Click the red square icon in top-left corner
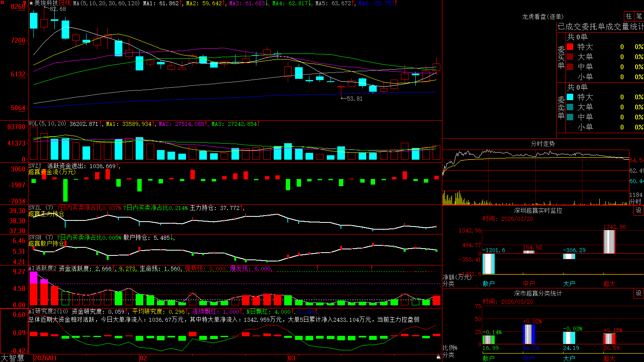 2,2
